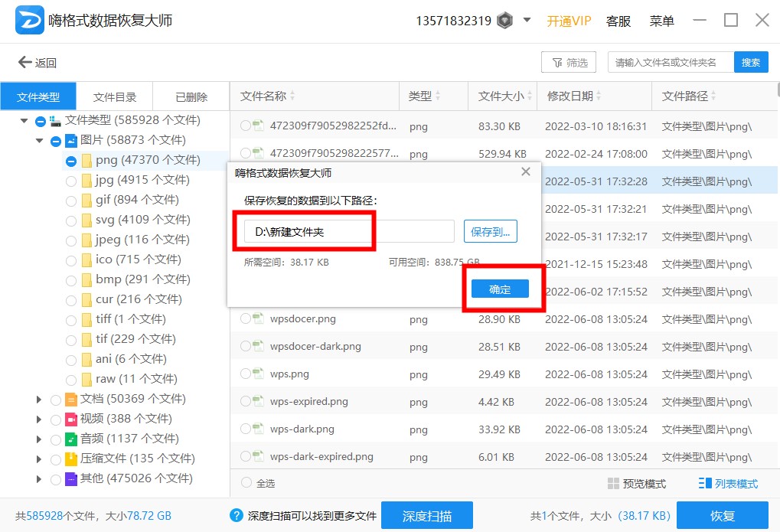
Task: Click the 保存到... button
Action: 491,231
